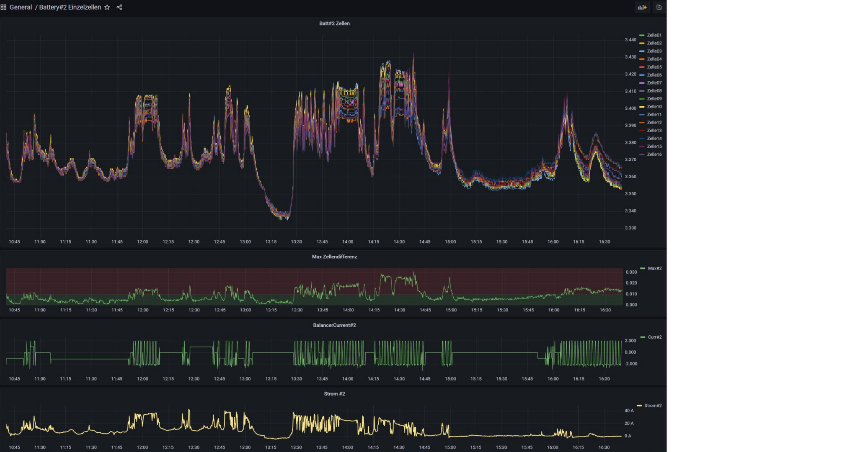Click the add panel icon
Image resolution: width=868 pixels, height=452 pixels.
point(642,7)
